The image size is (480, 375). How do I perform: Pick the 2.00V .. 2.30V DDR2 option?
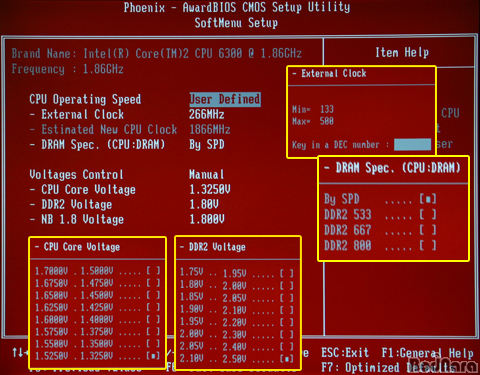point(237,334)
